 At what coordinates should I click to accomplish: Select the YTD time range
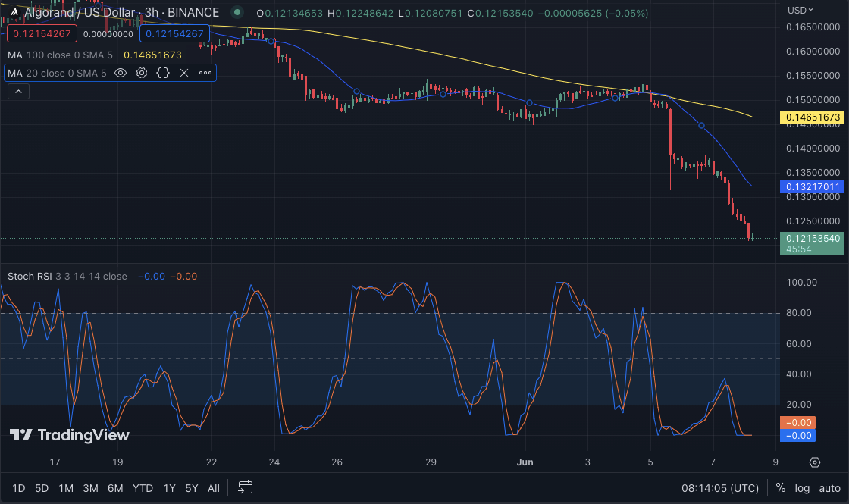point(143,488)
